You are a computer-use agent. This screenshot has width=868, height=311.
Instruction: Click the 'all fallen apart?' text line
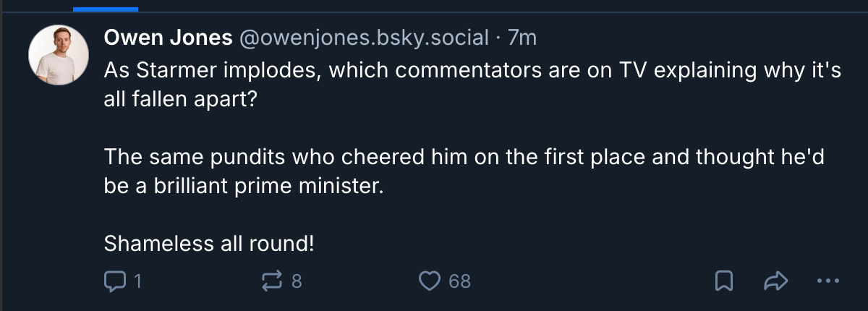point(180,100)
